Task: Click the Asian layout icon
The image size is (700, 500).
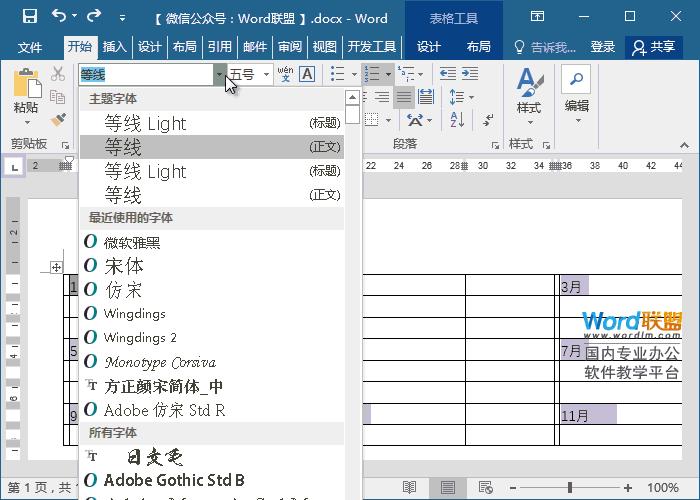Action: pyautogui.click(x=419, y=120)
